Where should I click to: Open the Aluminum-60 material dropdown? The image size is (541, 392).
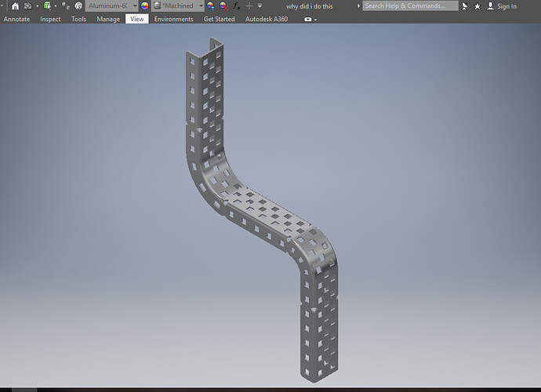(112, 5)
